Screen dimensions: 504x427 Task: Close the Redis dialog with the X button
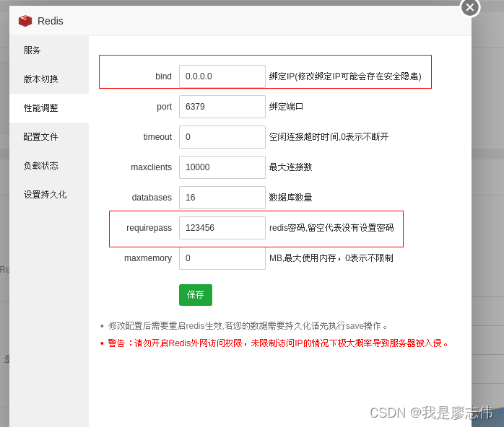(470, 7)
